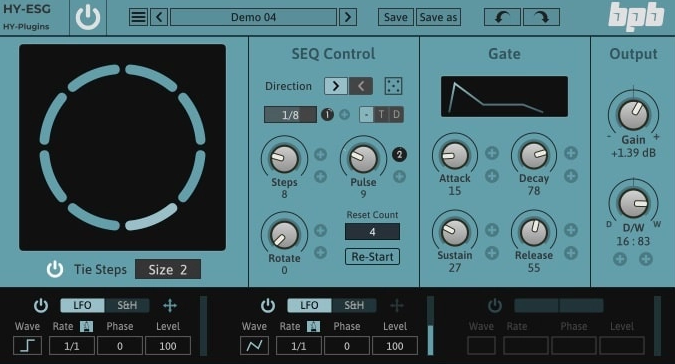The image size is (675, 364).
Task: Click the lower modulation plus beside Steps
Action: (320, 176)
